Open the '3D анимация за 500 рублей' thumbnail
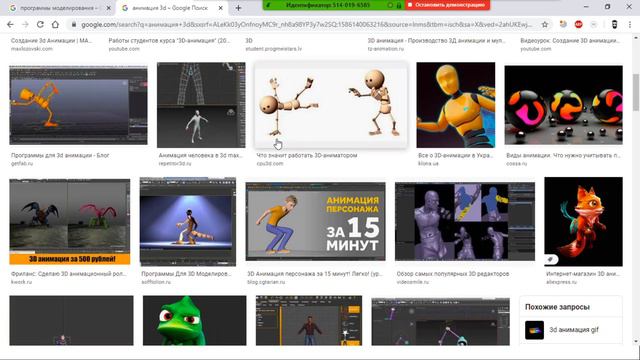 click(70, 221)
